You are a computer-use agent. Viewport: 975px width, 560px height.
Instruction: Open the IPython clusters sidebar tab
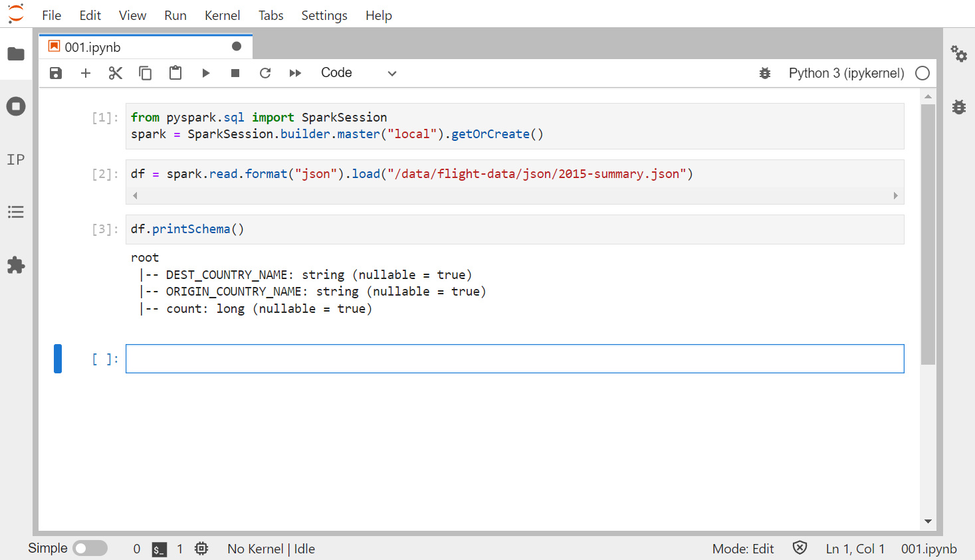click(16, 159)
